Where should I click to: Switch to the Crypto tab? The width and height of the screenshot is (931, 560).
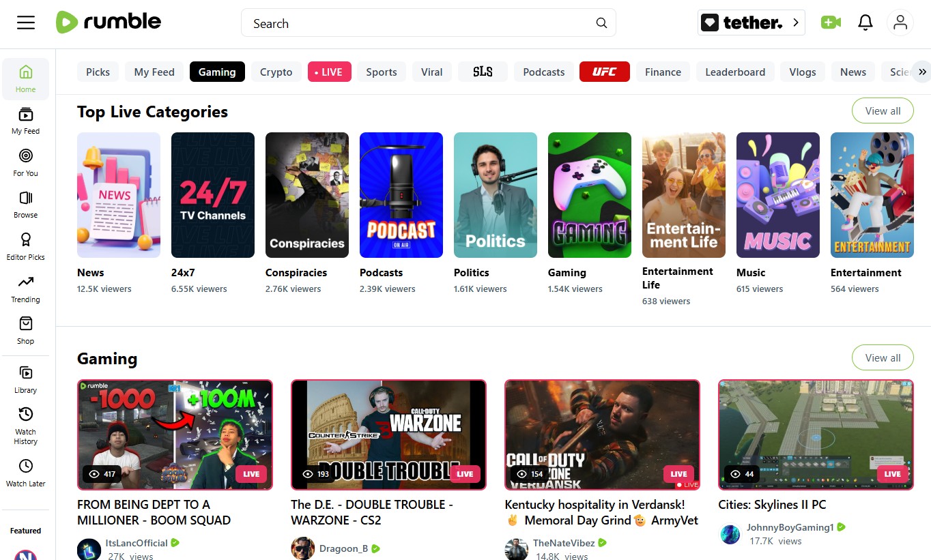pyautogui.click(x=276, y=71)
